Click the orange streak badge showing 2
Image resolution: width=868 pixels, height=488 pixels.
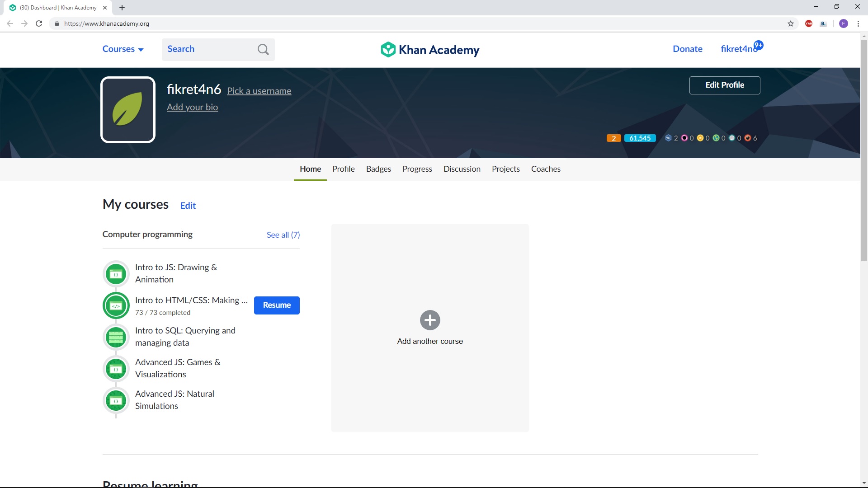pos(613,138)
